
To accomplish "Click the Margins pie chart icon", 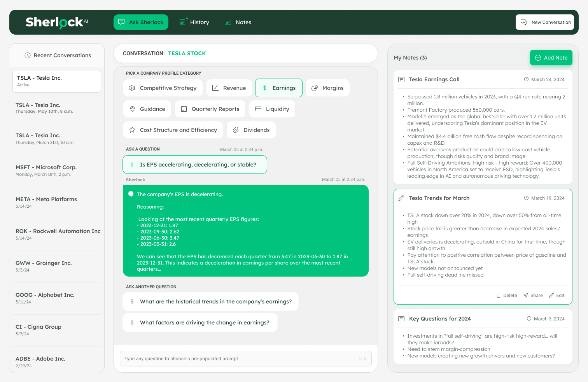I will tap(315, 88).
